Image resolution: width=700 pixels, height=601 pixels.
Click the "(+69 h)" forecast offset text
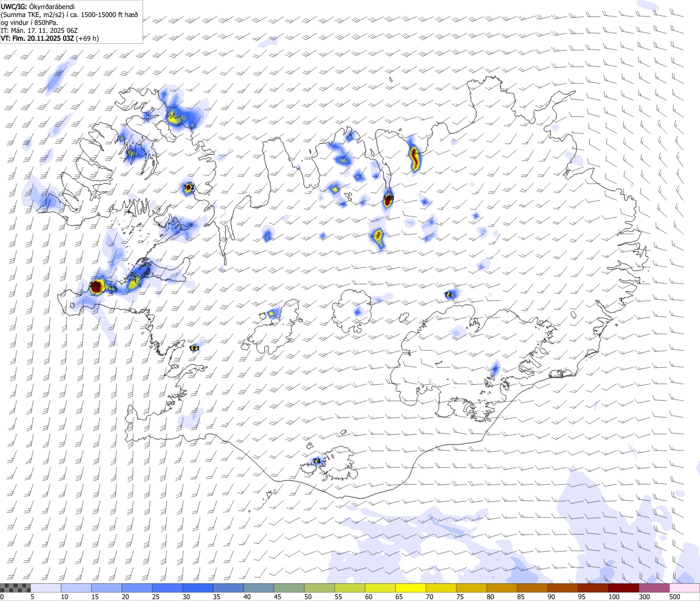[x=88, y=39]
